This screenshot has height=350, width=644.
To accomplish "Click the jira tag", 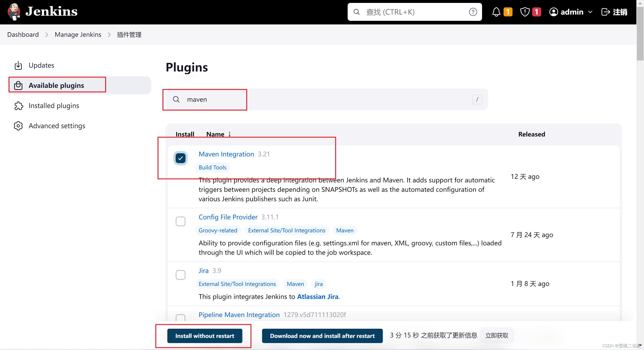I will point(319,284).
